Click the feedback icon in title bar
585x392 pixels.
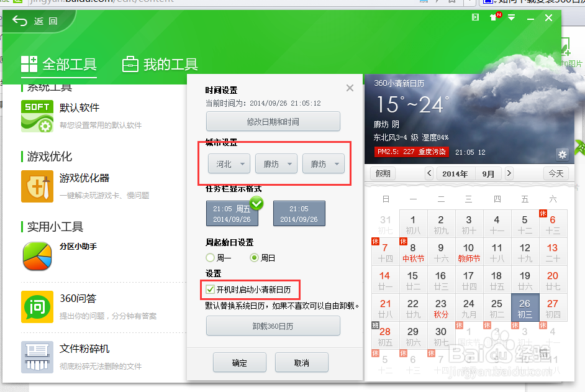475,17
